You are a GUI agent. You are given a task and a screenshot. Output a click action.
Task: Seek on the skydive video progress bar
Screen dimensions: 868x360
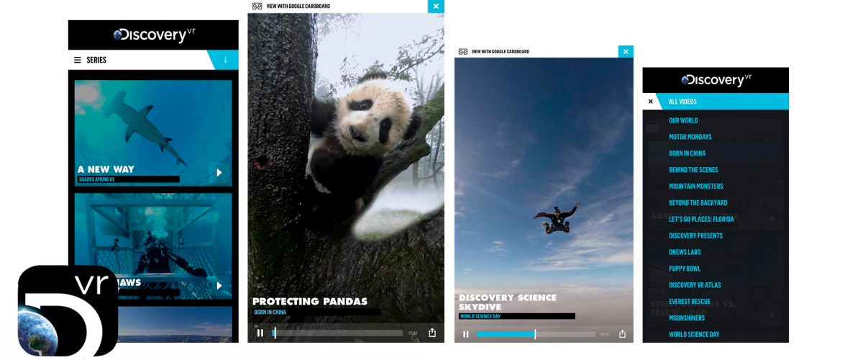click(536, 334)
